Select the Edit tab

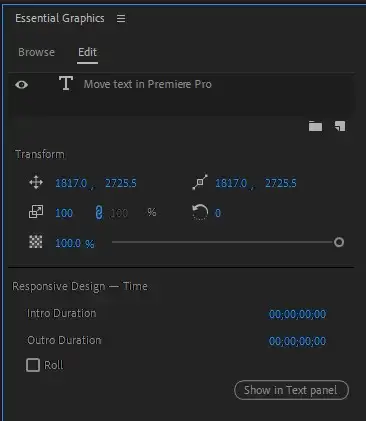(87, 52)
